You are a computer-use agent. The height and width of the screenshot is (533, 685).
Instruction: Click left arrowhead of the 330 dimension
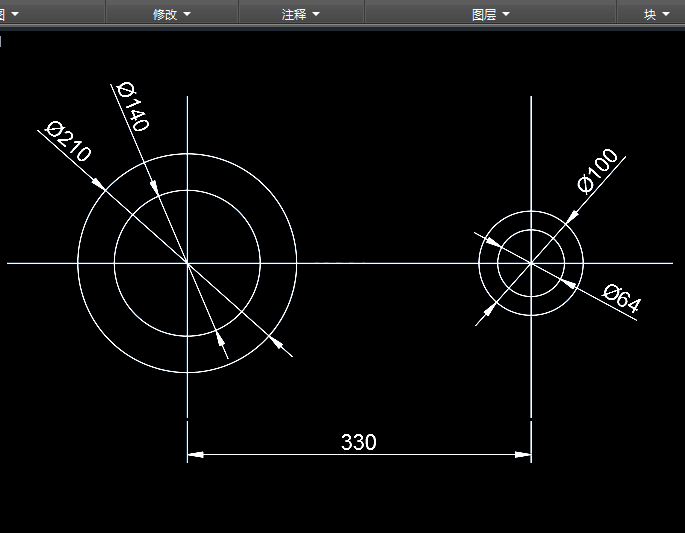coord(195,454)
